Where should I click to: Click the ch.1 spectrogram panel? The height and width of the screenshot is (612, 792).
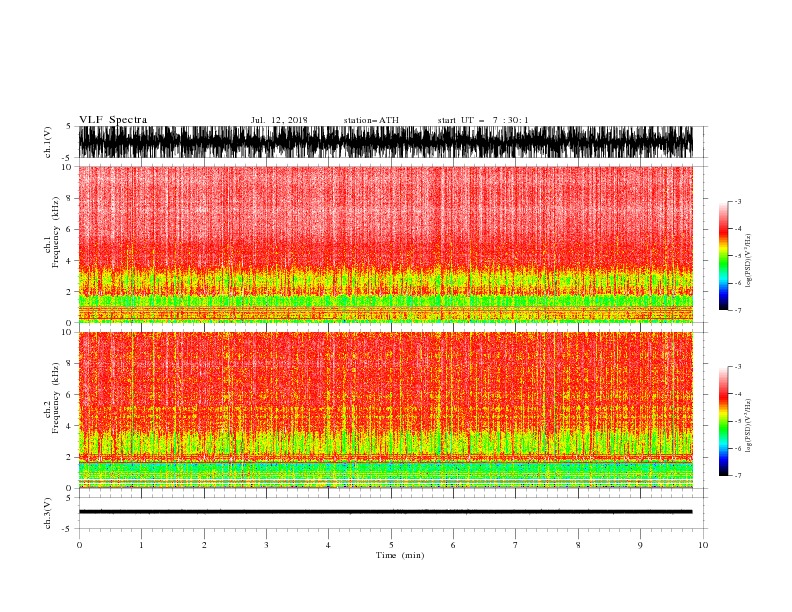click(x=385, y=244)
